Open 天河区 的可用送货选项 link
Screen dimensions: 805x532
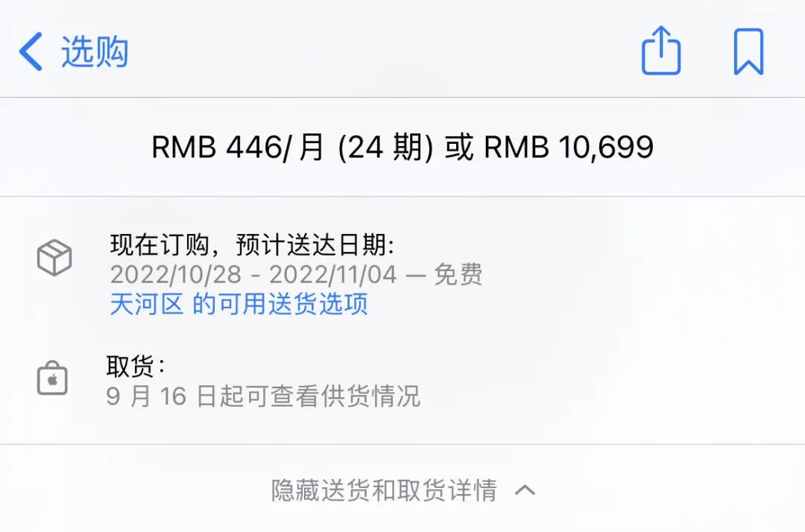click(239, 304)
